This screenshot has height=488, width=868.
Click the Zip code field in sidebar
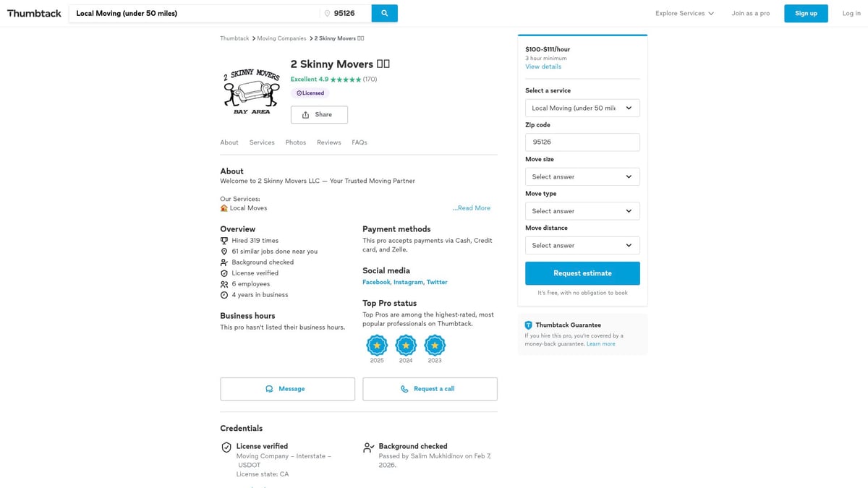582,142
